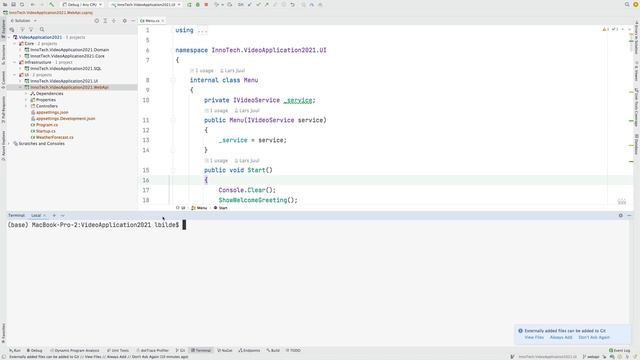Click the locate target icon in Solution panel

(97, 20)
